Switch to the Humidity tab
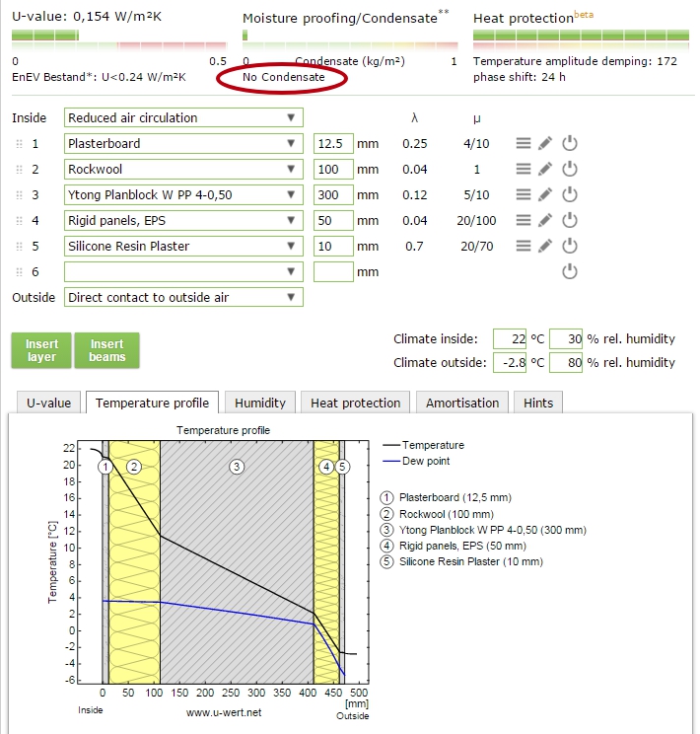 pyautogui.click(x=260, y=403)
